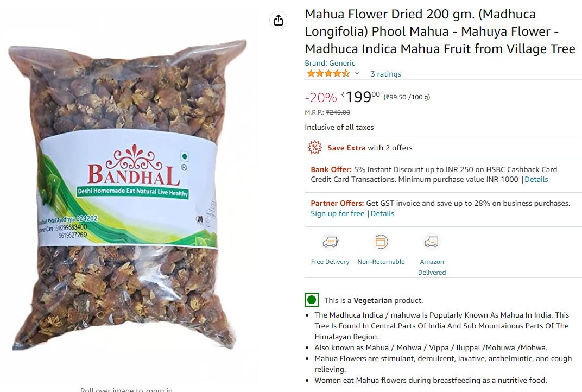Click the Amazon Delivered text label
Screen dimensions: 582x392
(x=432, y=267)
